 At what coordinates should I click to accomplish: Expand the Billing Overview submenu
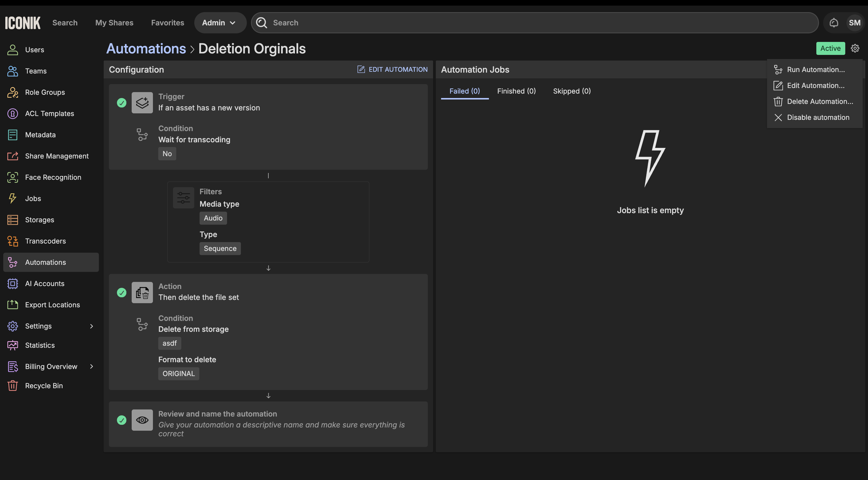[x=91, y=366]
